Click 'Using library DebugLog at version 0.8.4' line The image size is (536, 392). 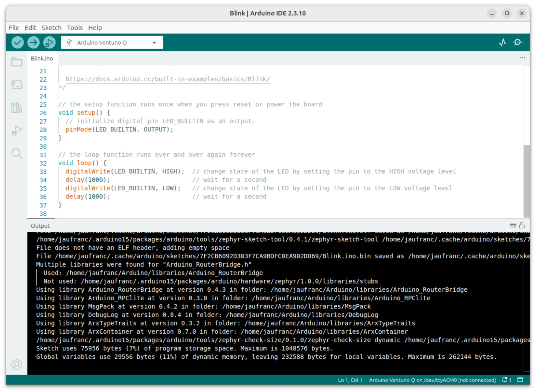coord(207,315)
